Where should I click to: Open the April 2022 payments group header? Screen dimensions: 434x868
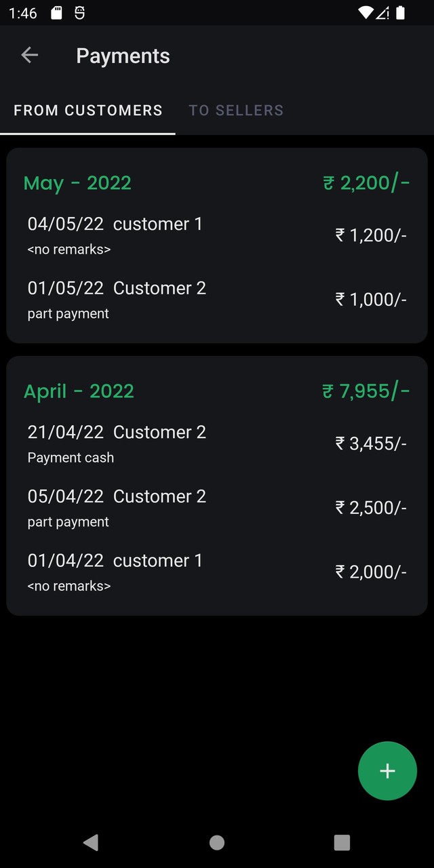pos(79,391)
